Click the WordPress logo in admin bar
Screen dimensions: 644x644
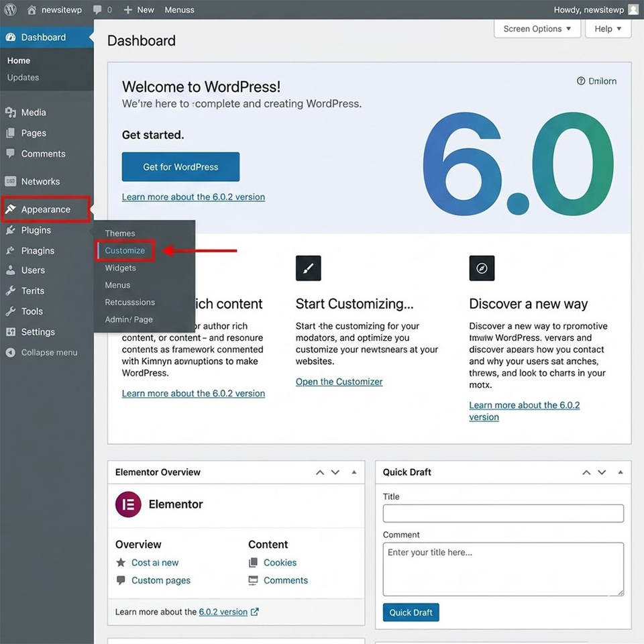10,9
